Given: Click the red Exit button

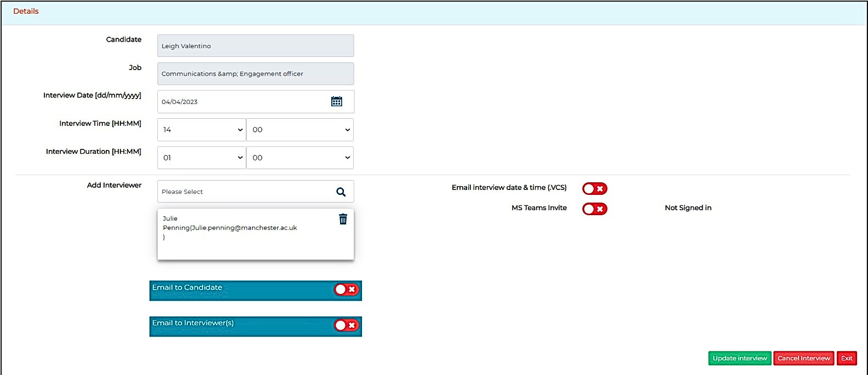Looking at the screenshot, I should [847, 358].
